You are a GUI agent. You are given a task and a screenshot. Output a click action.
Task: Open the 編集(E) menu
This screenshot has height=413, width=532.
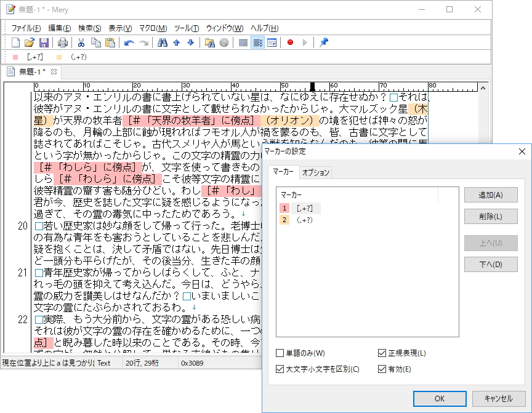pos(59,28)
